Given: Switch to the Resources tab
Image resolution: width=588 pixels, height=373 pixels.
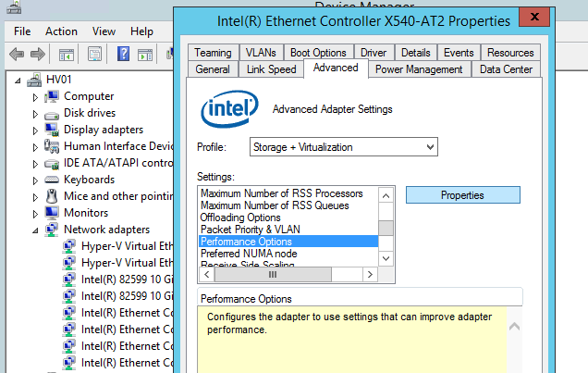Looking at the screenshot, I should [510, 53].
